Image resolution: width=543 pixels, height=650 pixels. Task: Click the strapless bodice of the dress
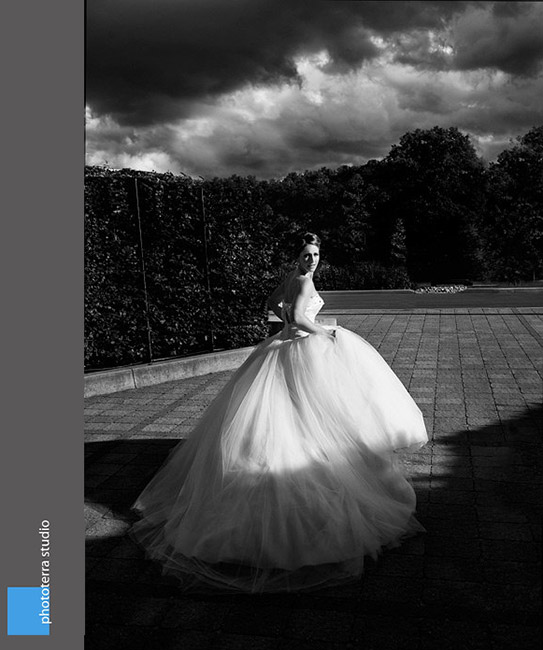[306, 312]
